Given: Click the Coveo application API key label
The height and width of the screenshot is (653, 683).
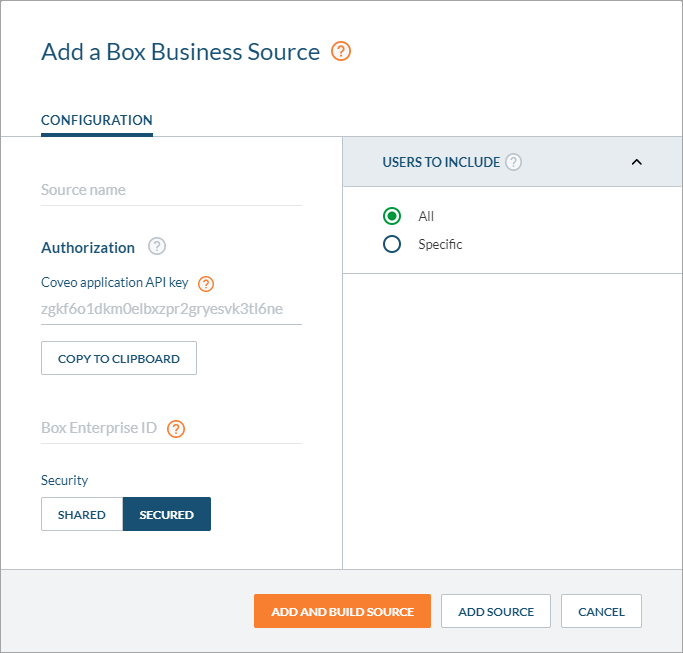Looking at the screenshot, I should [x=115, y=283].
